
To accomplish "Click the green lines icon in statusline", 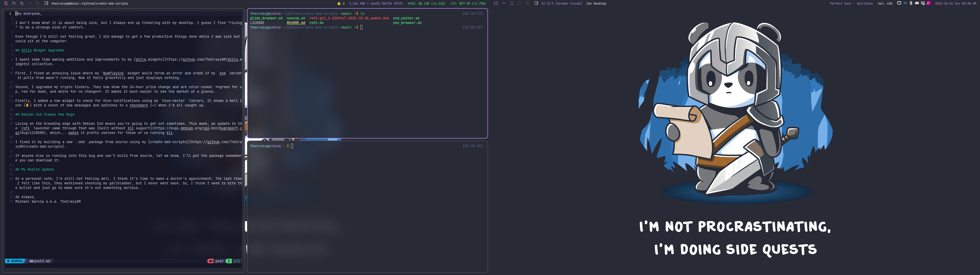I will pos(229,261).
